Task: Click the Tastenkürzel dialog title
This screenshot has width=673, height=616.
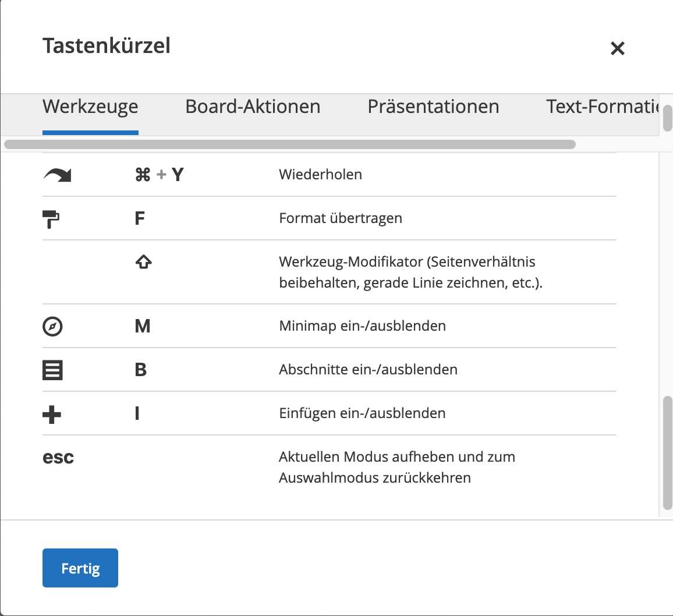Action: click(x=107, y=46)
